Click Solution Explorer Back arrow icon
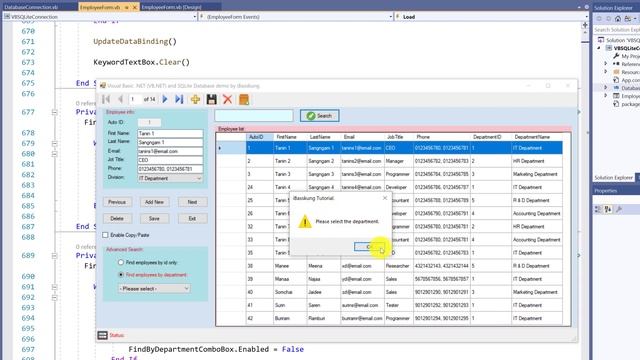The image size is (640, 360). pyautogui.click(x=599, y=19)
